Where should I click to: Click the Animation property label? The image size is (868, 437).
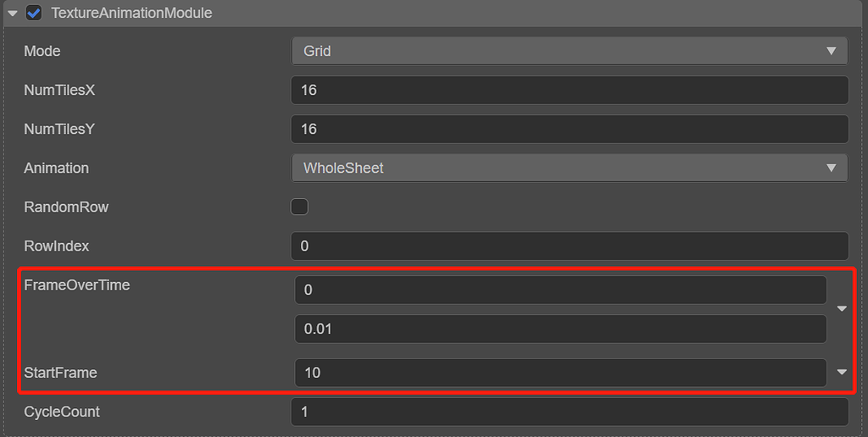pos(56,168)
